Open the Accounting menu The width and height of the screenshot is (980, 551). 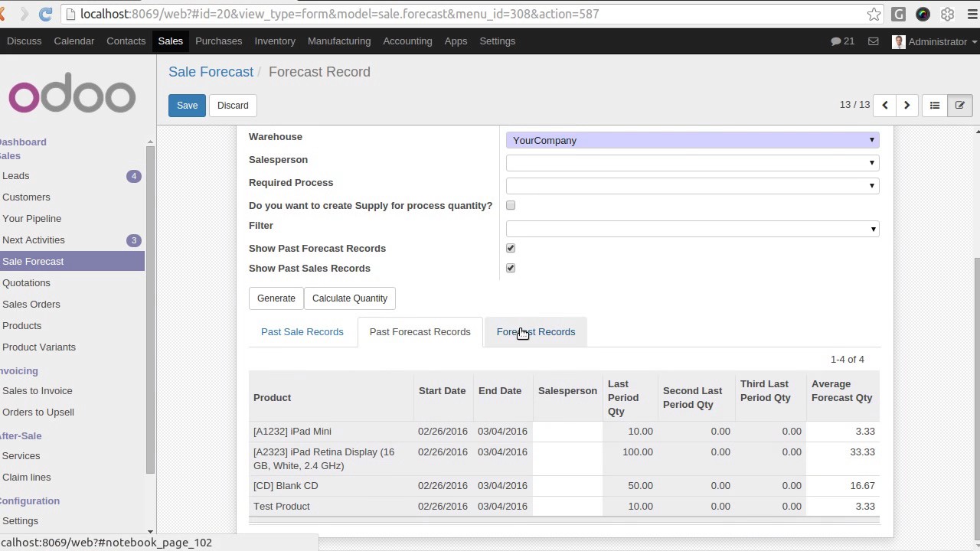coord(407,41)
